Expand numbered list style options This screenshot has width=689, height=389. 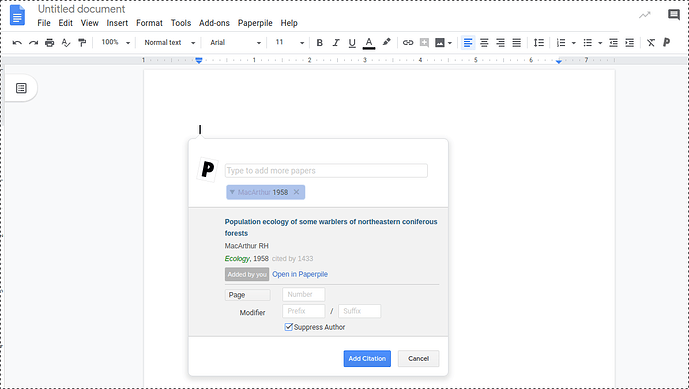pos(573,43)
